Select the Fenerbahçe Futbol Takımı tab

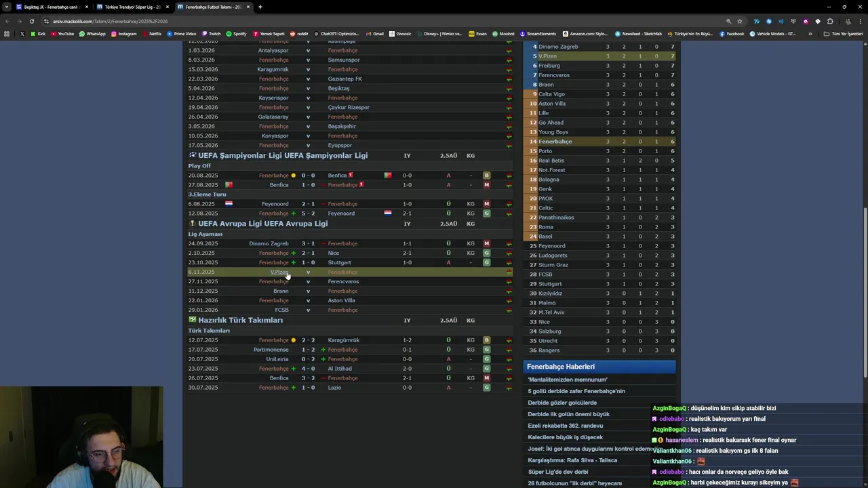[x=213, y=7]
